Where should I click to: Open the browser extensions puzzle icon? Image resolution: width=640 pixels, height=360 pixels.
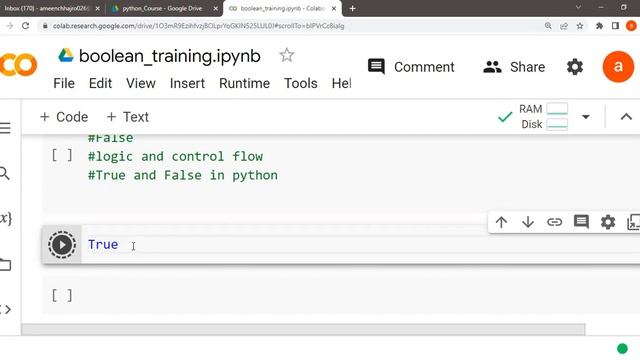pyautogui.click(x=599, y=26)
